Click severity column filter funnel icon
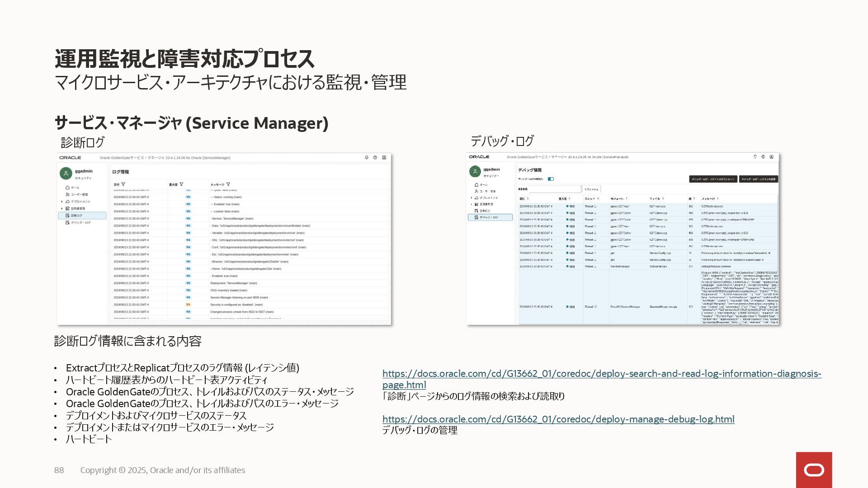The image size is (868, 488). (181, 184)
